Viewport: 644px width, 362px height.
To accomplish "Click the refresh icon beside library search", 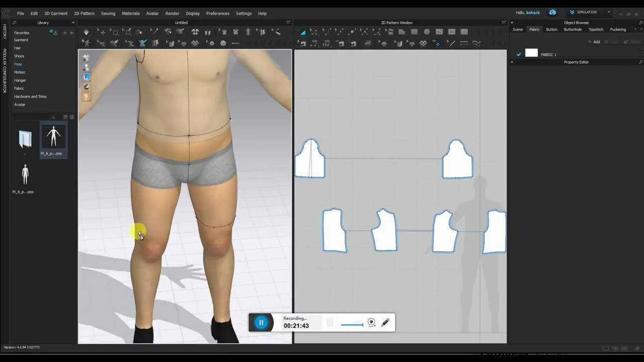I will pos(65,117).
